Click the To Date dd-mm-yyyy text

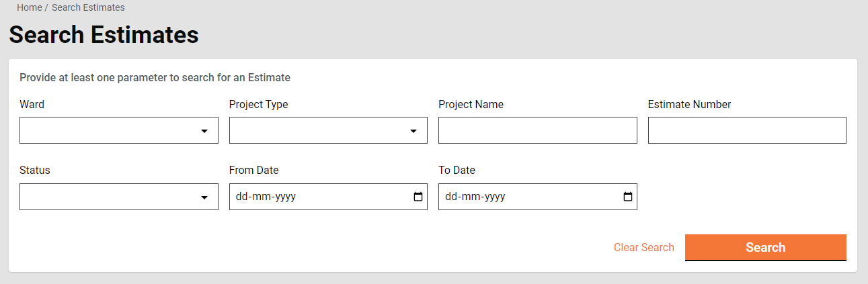(475, 197)
